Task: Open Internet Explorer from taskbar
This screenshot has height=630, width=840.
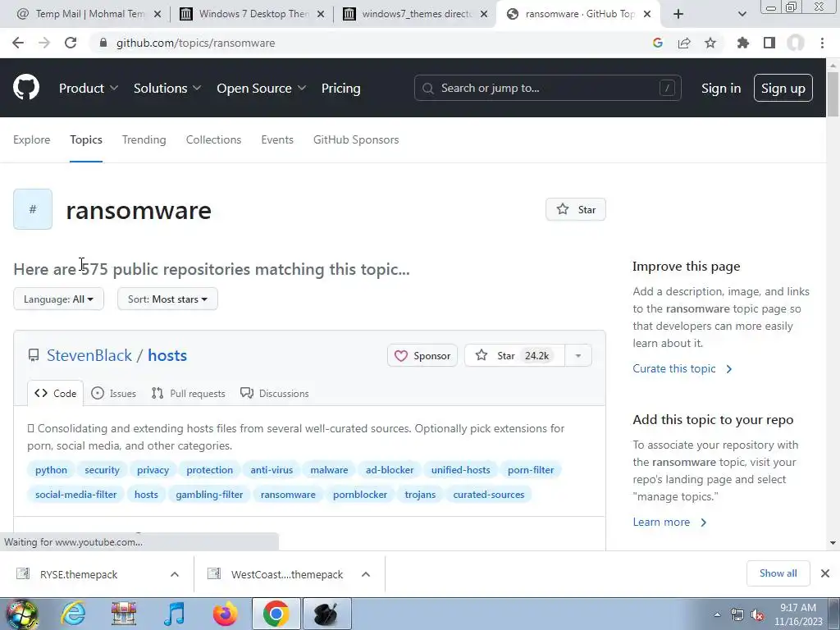Action: (x=73, y=614)
